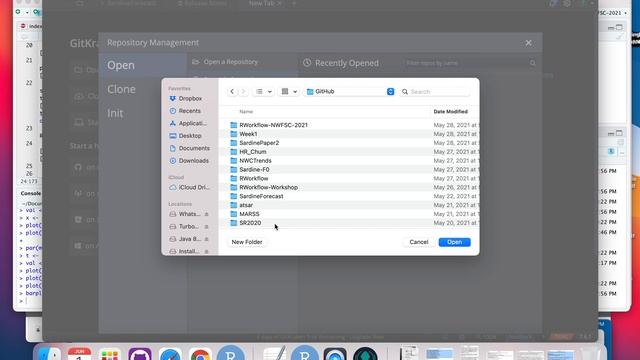Go forward in the file dialog
640x360 pixels.
click(x=243, y=91)
